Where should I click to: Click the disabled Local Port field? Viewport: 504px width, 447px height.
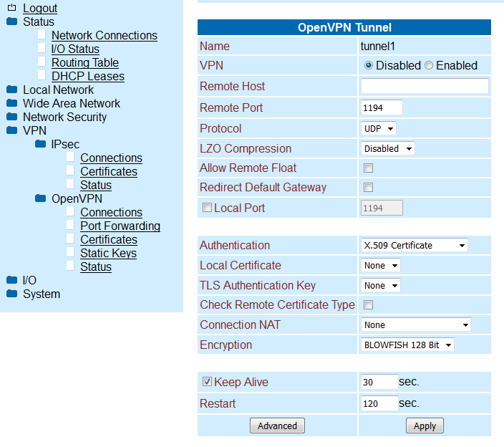pyautogui.click(x=382, y=208)
